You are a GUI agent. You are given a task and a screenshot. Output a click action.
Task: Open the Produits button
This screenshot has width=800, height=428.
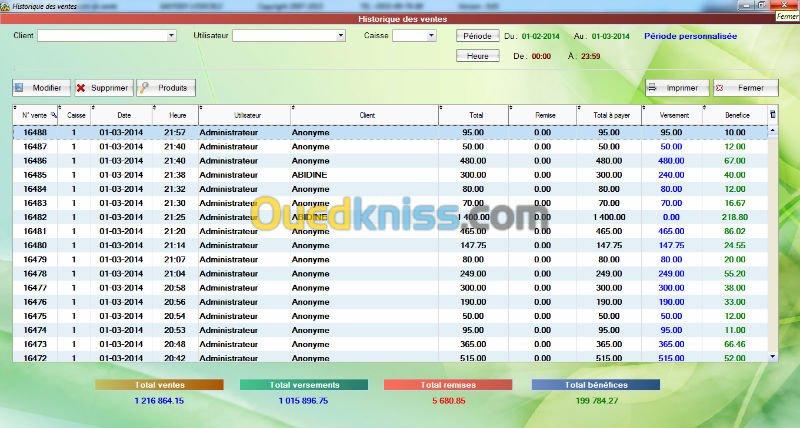tap(166, 88)
